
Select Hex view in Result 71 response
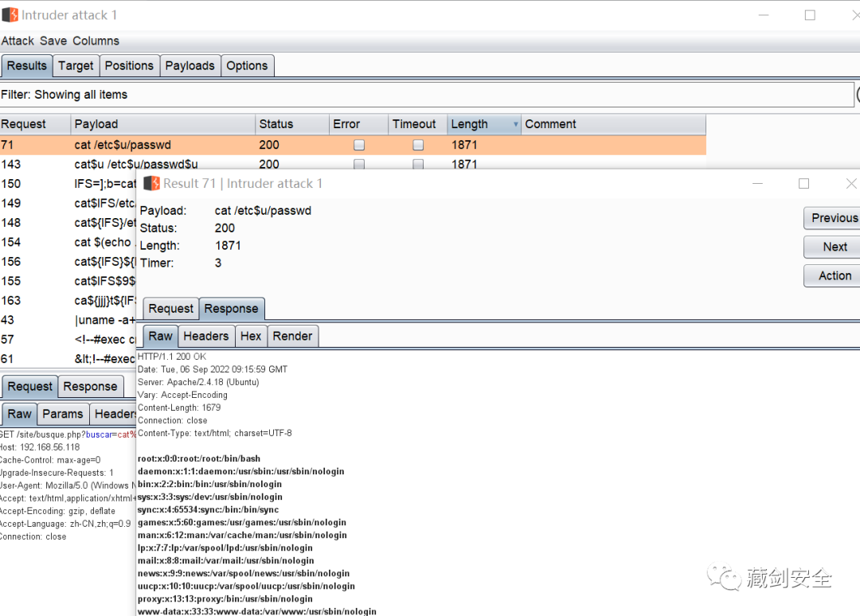251,336
